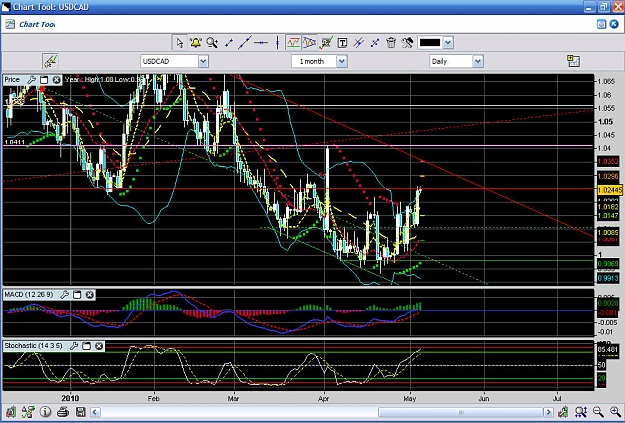
Task: Select the short line segment drawing tool
Action: pyautogui.click(x=229, y=42)
